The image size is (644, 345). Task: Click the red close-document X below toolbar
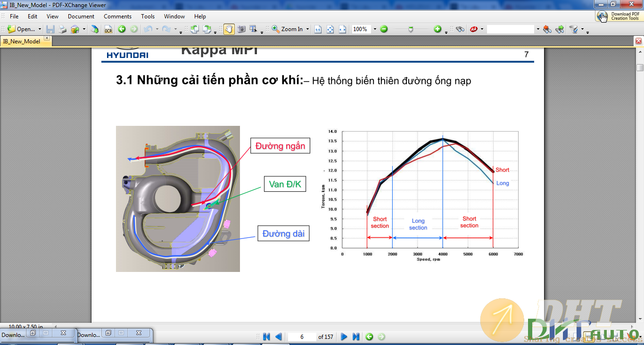pyautogui.click(x=639, y=41)
